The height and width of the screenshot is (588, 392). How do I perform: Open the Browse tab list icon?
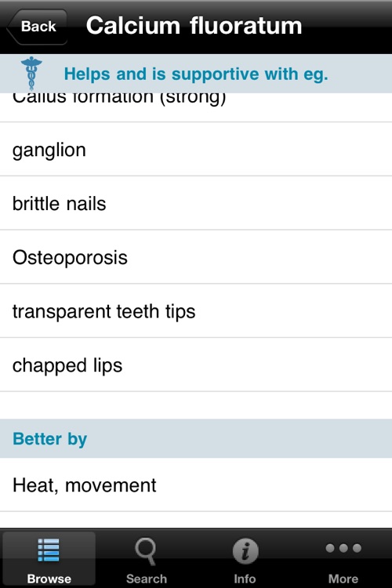(x=49, y=550)
